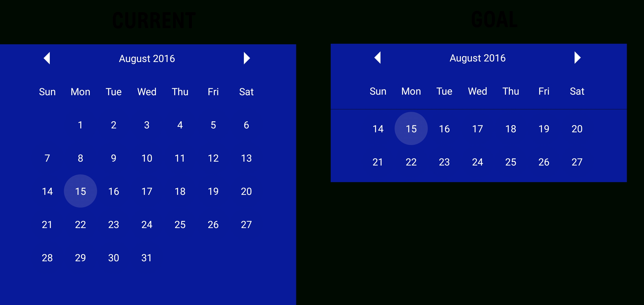This screenshot has height=305, width=644.
Task: Click the right navigation arrow on goal calendar
Action: tap(578, 58)
